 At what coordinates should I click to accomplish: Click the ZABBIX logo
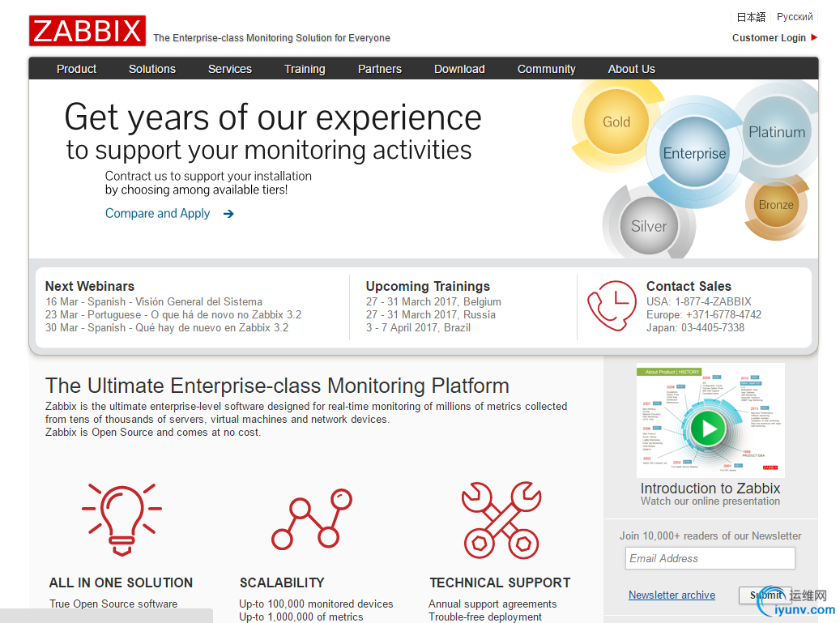pos(87,31)
